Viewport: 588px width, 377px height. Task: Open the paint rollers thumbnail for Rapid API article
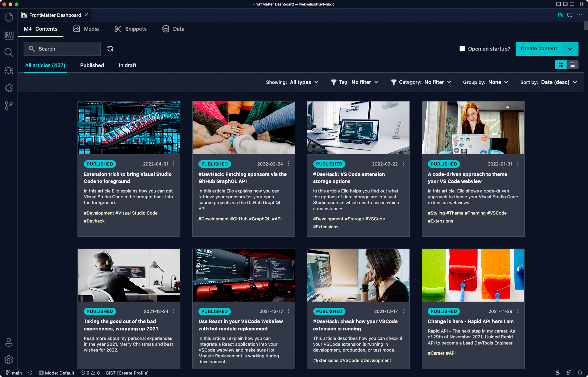[x=473, y=275]
